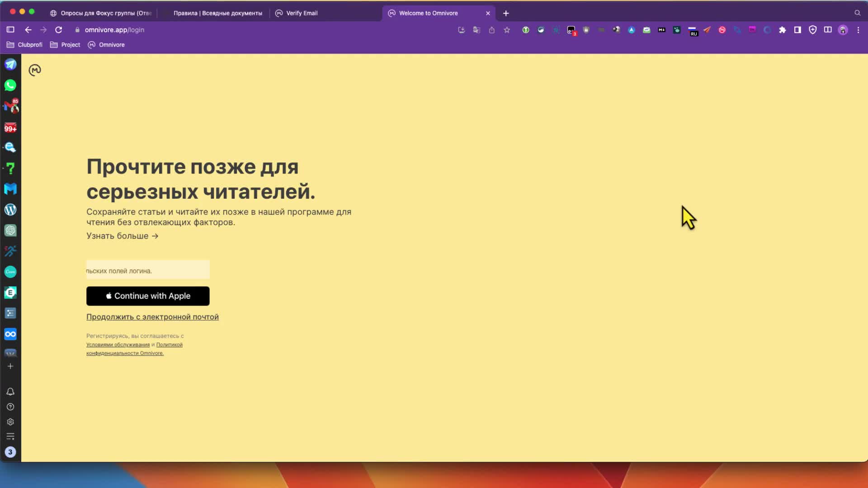Click Continue with Apple button
This screenshot has height=488, width=868.
pyautogui.click(x=148, y=296)
